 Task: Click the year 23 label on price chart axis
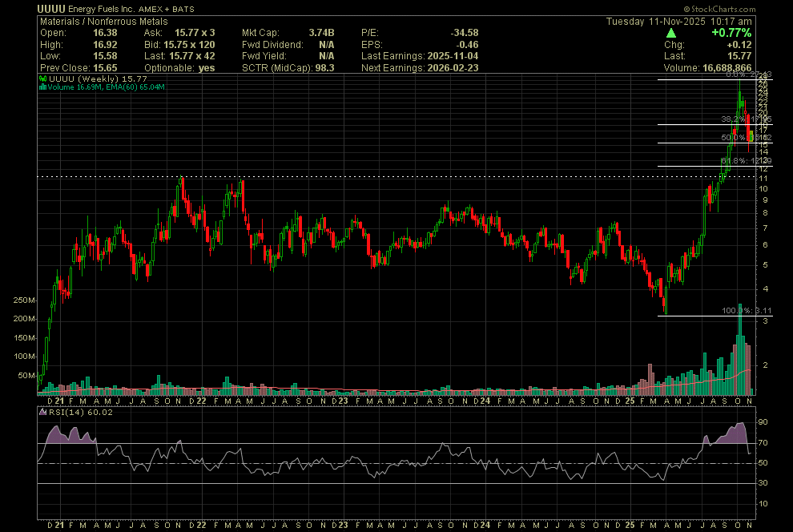coord(343,401)
